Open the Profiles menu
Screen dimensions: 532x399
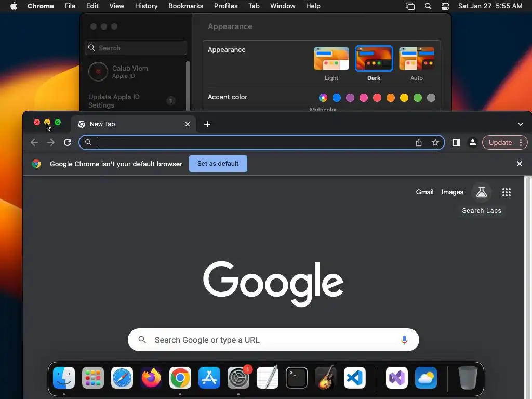(226, 6)
